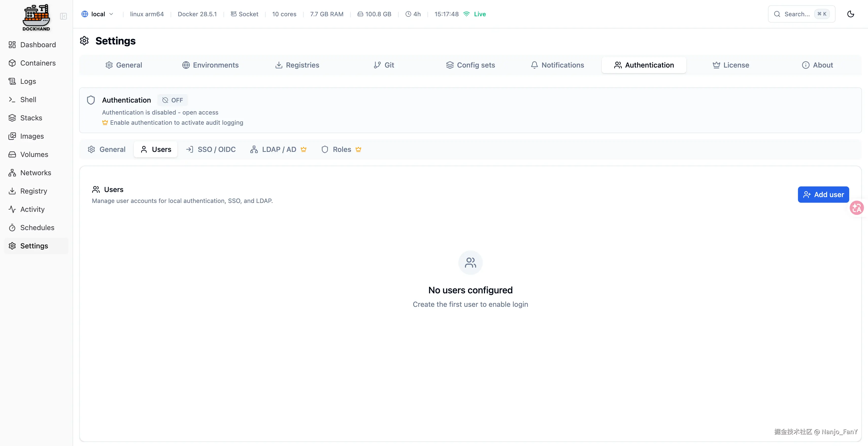This screenshot has height=446, width=868.
Task: Click the Add user button
Action: click(823, 195)
